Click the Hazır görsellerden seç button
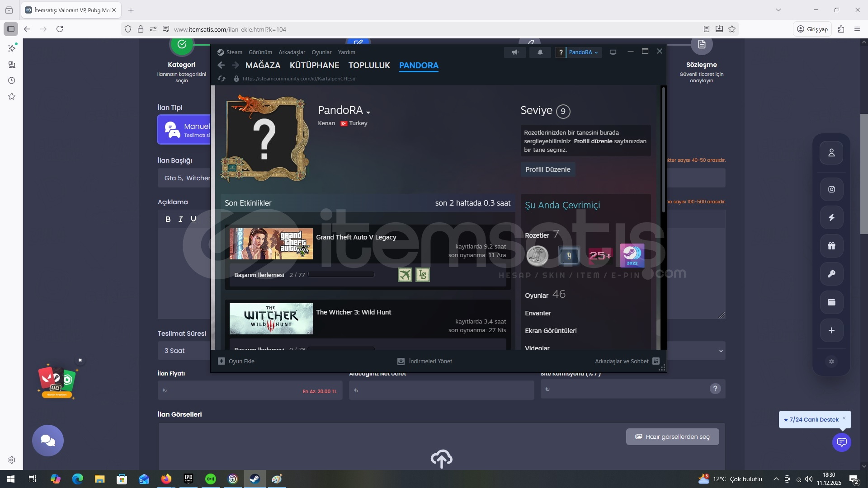 (x=672, y=436)
